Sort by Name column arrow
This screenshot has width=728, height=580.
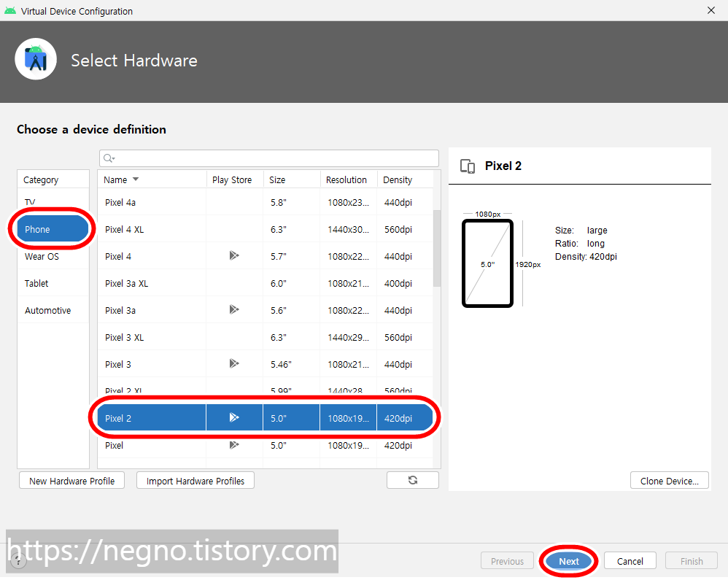136,179
